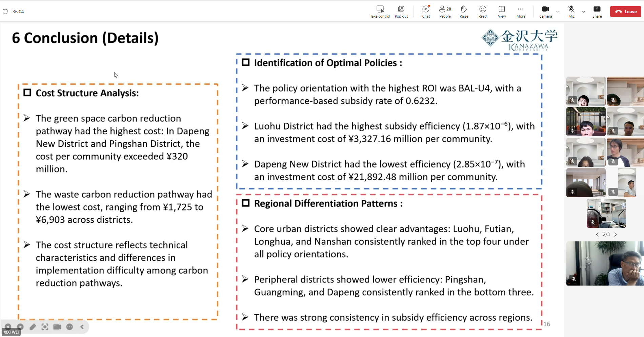644x337 pixels.
Task: Click the text "¥6,903 across districts."
Action: 84,220
